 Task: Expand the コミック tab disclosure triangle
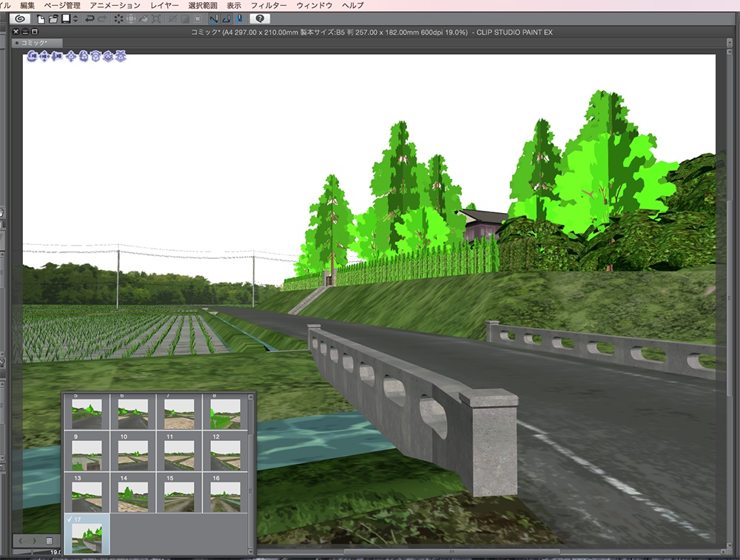(17, 43)
